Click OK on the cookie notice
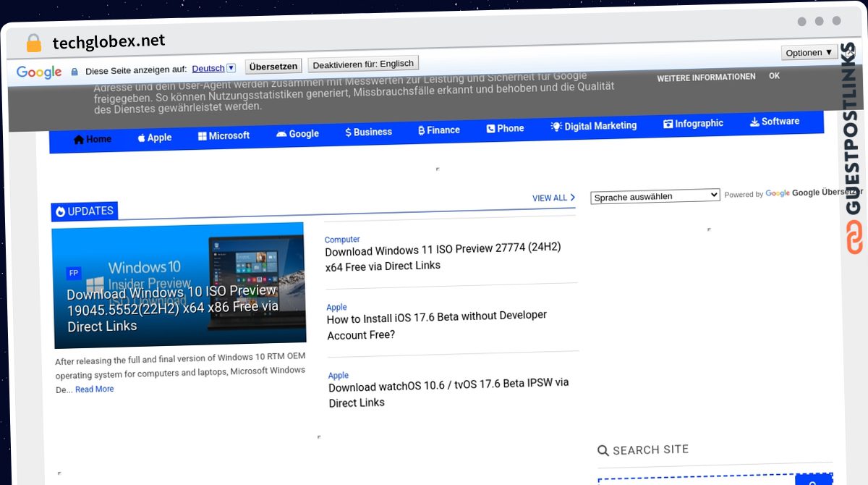Viewport: 868px width, 485px height. pyautogui.click(x=774, y=76)
